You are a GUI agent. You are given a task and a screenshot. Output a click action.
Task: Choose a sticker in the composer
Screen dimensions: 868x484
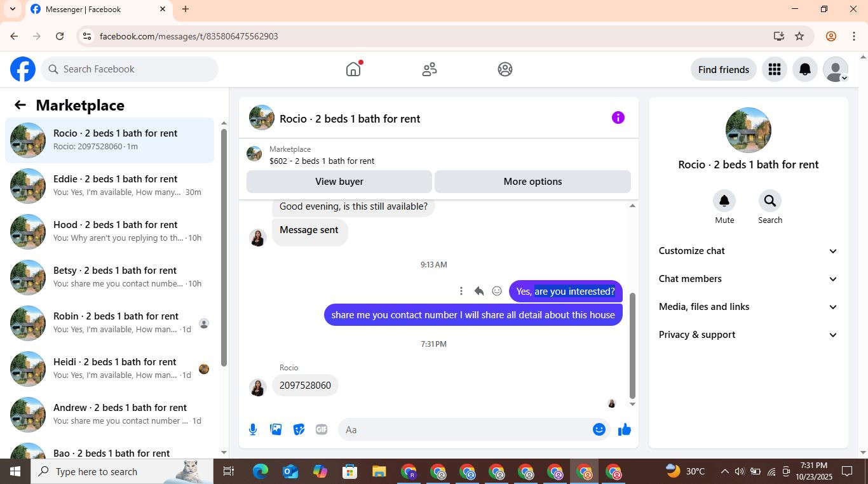click(x=299, y=430)
